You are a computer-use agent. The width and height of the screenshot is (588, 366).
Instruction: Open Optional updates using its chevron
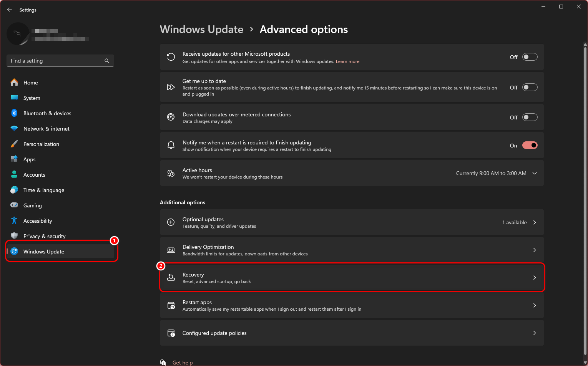[x=535, y=222]
